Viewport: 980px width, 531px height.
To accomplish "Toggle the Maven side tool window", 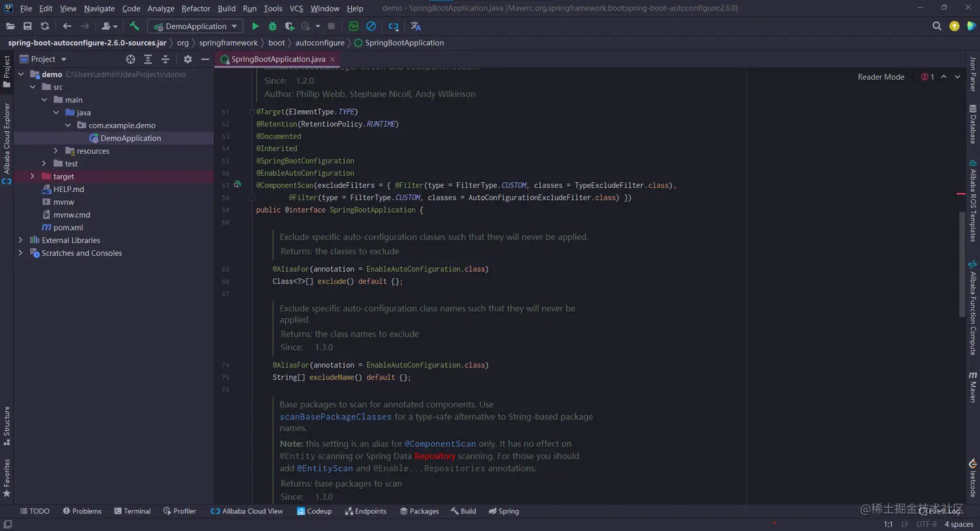I will pyautogui.click(x=973, y=387).
